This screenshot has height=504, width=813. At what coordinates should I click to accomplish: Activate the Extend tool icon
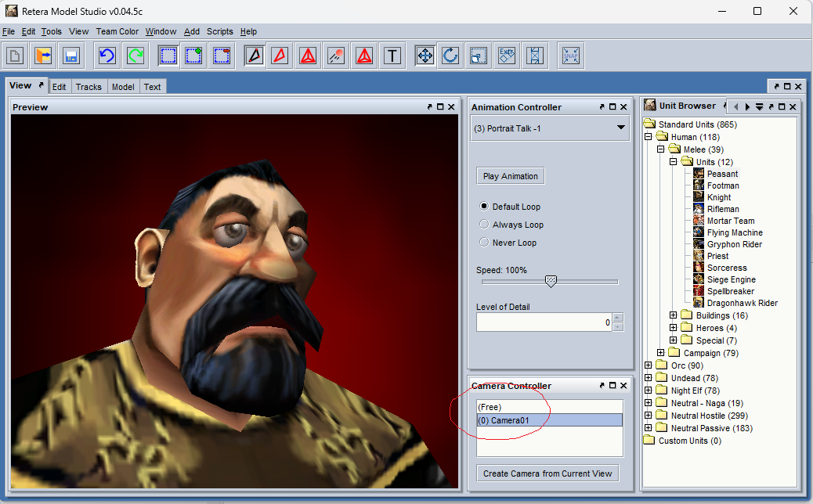click(535, 56)
